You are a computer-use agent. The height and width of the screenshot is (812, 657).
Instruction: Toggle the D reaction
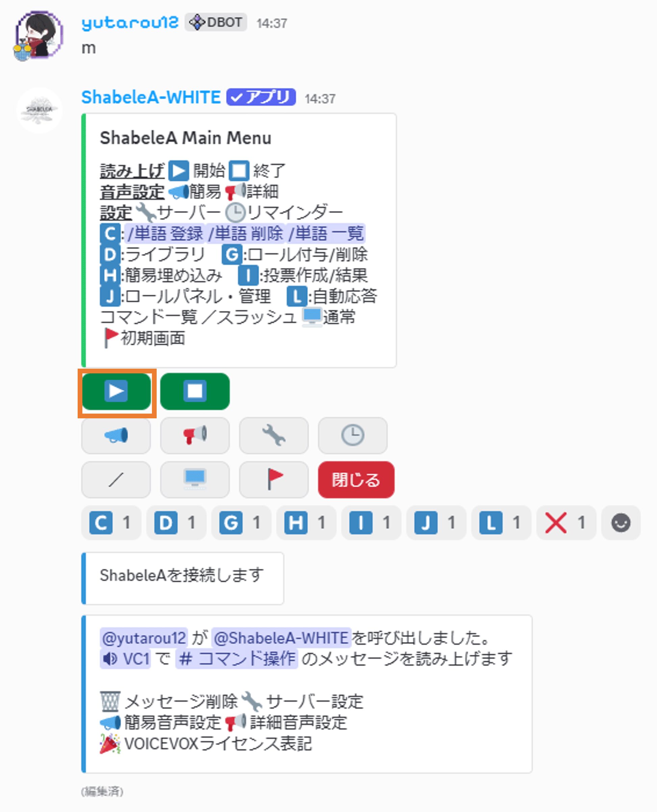pos(176,523)
